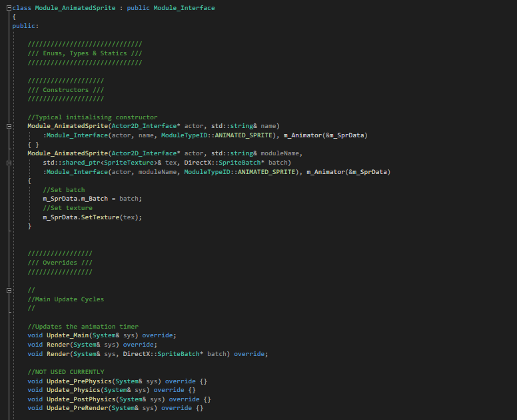Place cursor on the public: access specifier
The height and width of the screenshot is (420, 517).
[25, 26]
